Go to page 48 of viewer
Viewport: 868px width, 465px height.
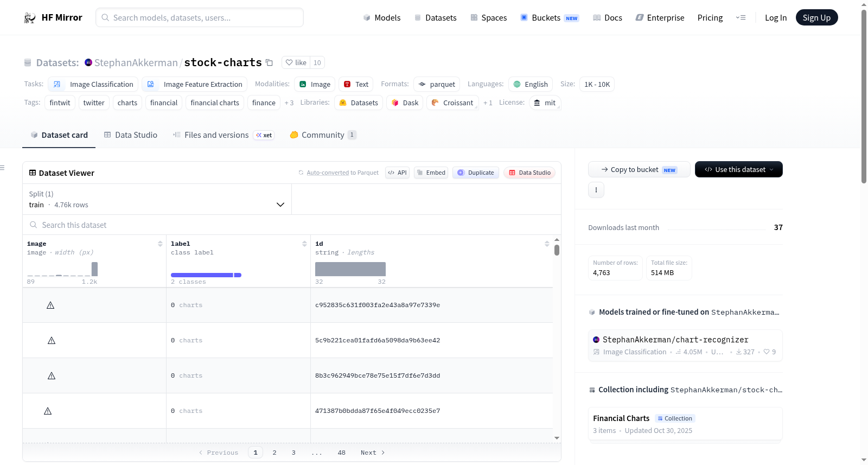341,453
